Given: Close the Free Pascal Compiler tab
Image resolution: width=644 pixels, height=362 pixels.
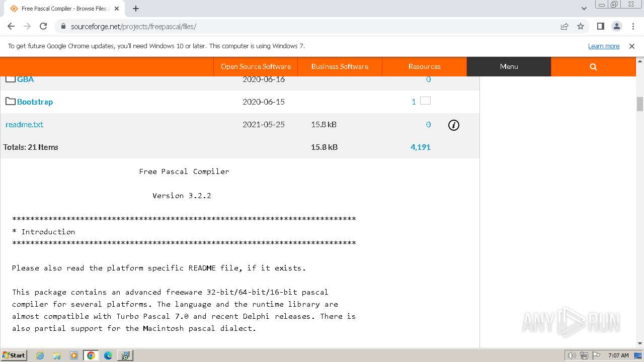Looking at the screenshot, I should (117, 9).
